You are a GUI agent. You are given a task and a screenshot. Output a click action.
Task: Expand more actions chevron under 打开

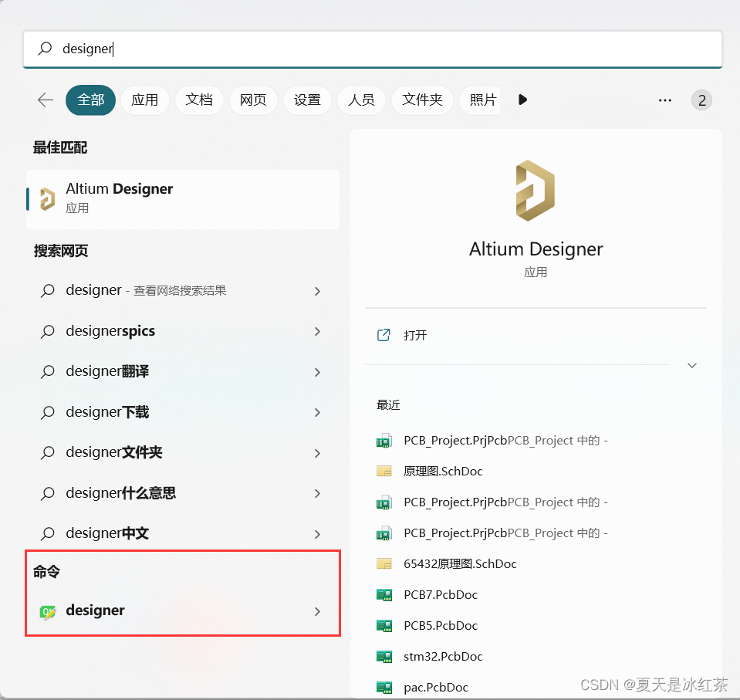coord(692,365)
